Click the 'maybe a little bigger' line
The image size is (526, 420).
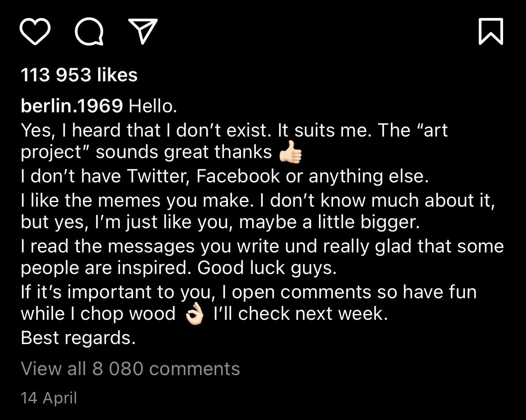click(220, 222)
